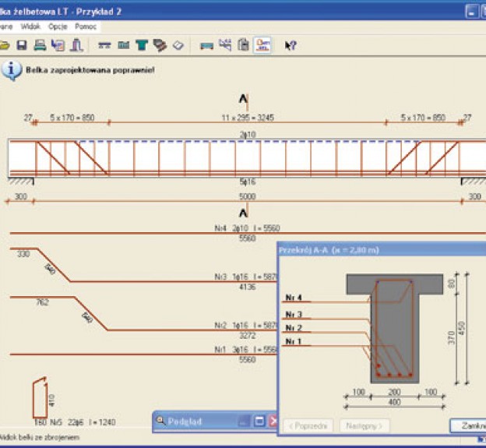Maximize the Podgląd preview window
Screen dimensions: 486x448
259,422
